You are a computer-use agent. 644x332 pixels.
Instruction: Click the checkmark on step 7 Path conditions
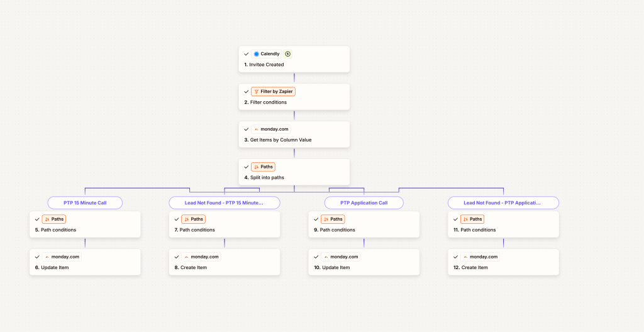176,219
